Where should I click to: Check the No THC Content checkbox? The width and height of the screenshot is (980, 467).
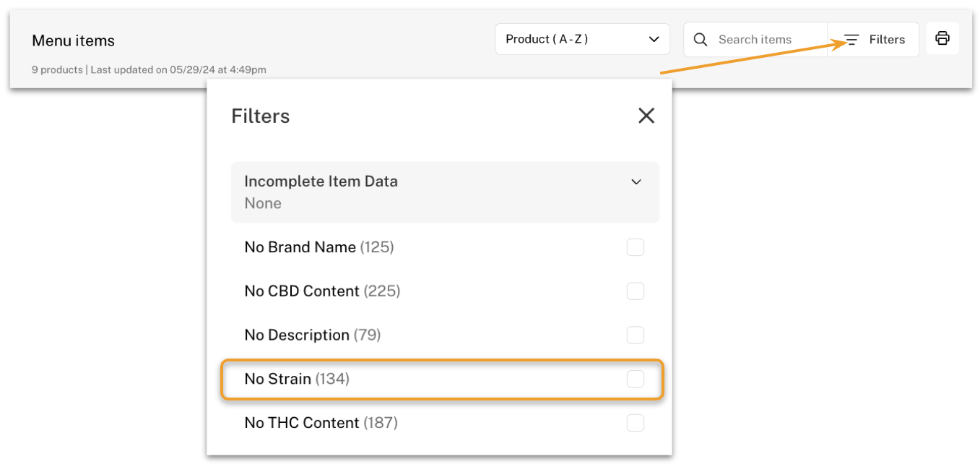636,423
